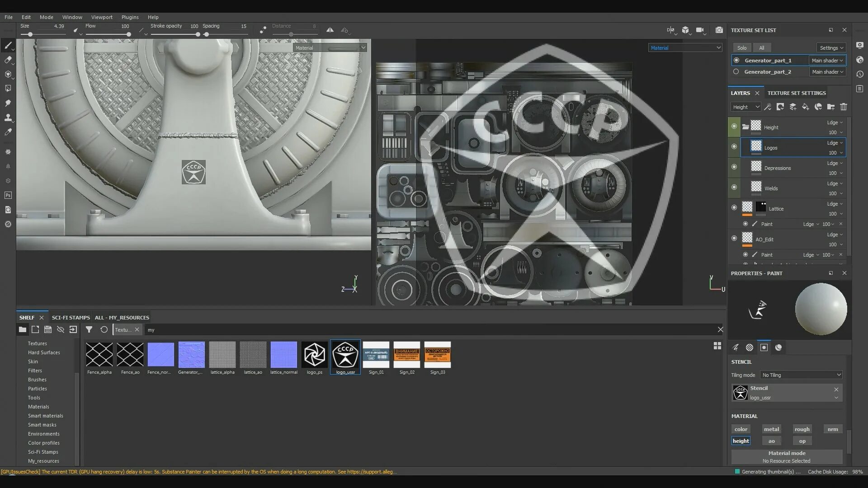Toggle the metal material channel button
Viewport: 868px width, 488px height.
pyautogui.click(x=771, y=429)
